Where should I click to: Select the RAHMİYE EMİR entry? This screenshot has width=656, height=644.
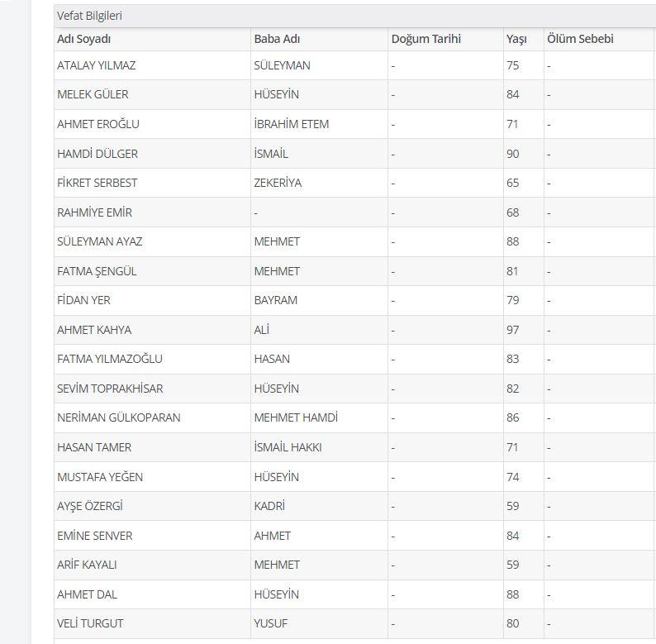tap(94, 212)
